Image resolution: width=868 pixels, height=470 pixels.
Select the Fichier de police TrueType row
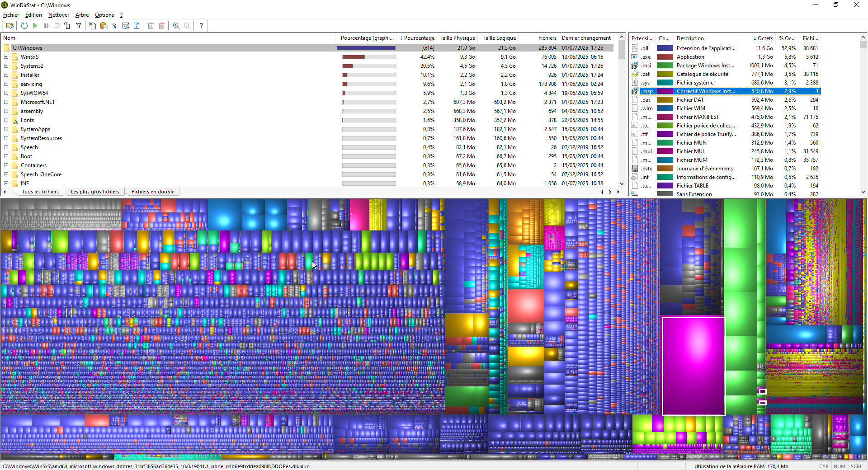pos(726,134)
